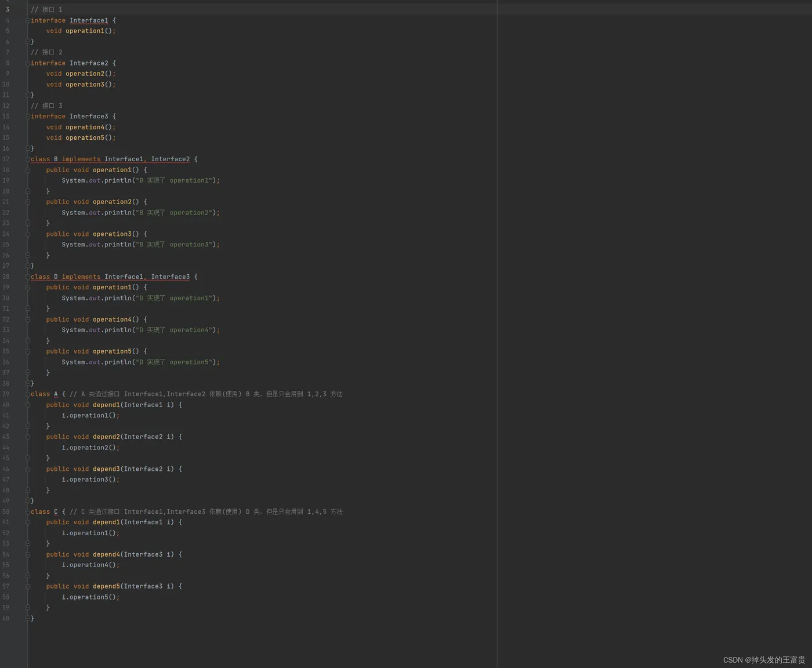
Task: Click the i.operation2(); call statement
Action: coord(91,448)
